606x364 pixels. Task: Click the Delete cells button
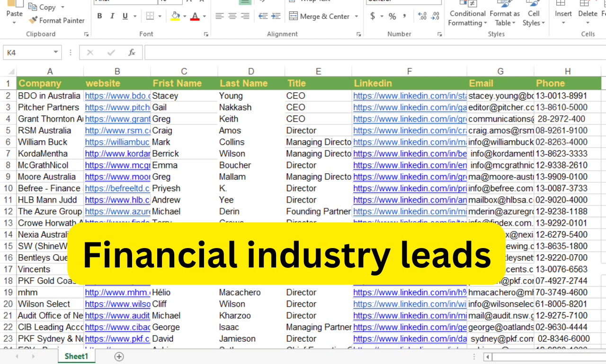pos(588,13)
